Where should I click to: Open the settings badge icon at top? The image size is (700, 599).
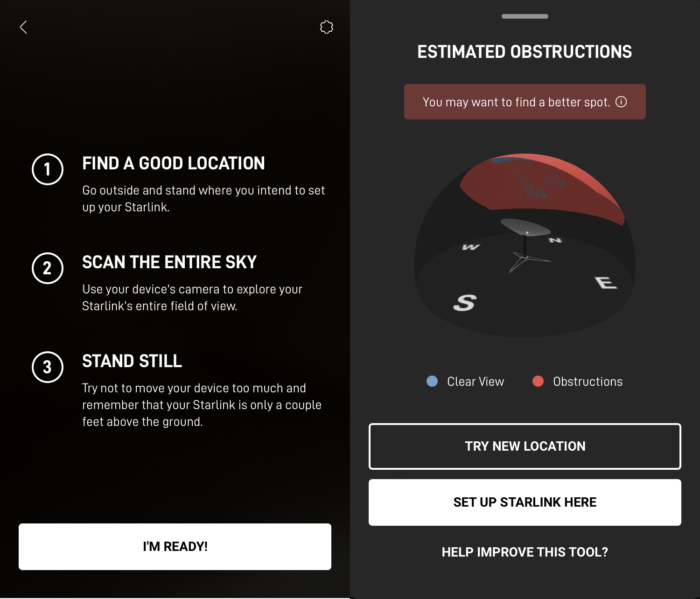[x=327, y=27]
